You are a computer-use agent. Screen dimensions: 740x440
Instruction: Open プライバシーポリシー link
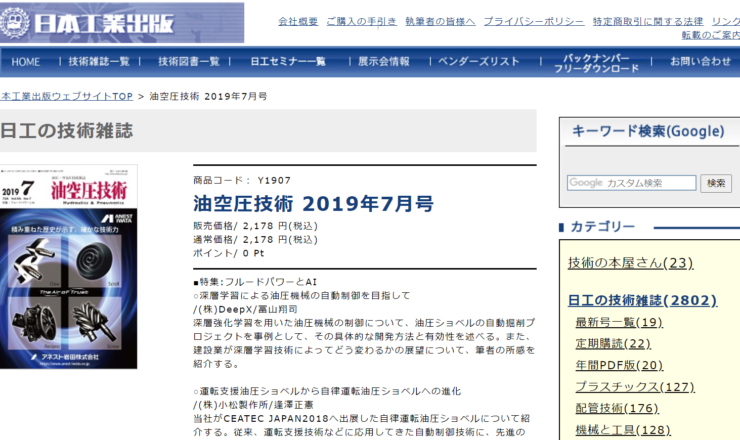tap(534, 21)
